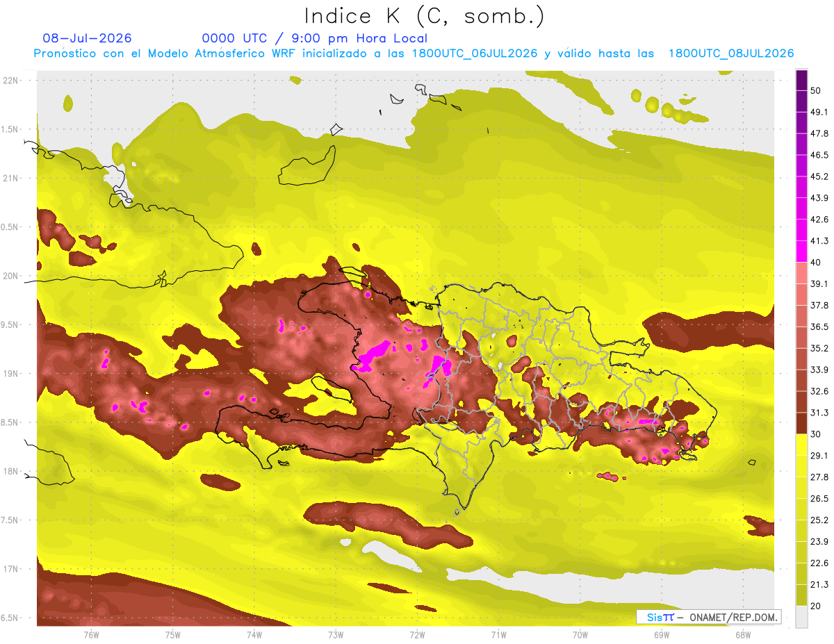Image resolution: width=834 pixels, height=644 pixels.
Task: Click the colorbar value "32.6"
Action: pos(819,391)
